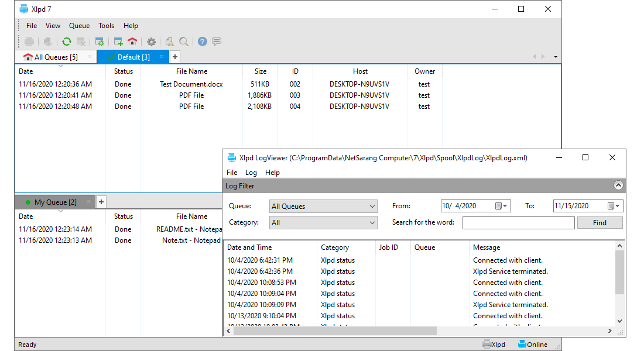
Task: Open the Tools menu
Action: point(107,26)
